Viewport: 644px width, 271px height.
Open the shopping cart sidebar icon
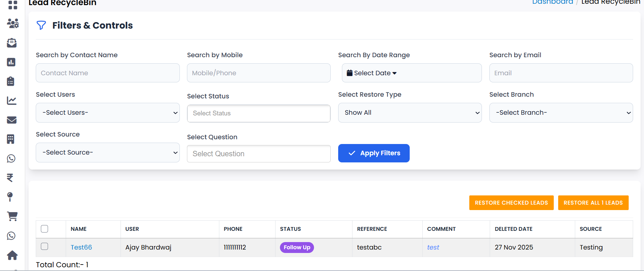tap(12, 216)
